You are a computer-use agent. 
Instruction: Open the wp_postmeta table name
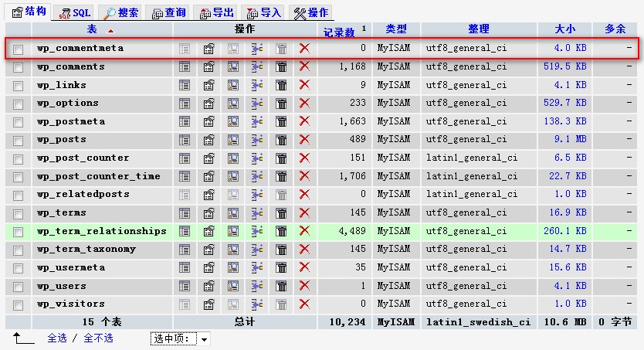click(x=70, y=121)
